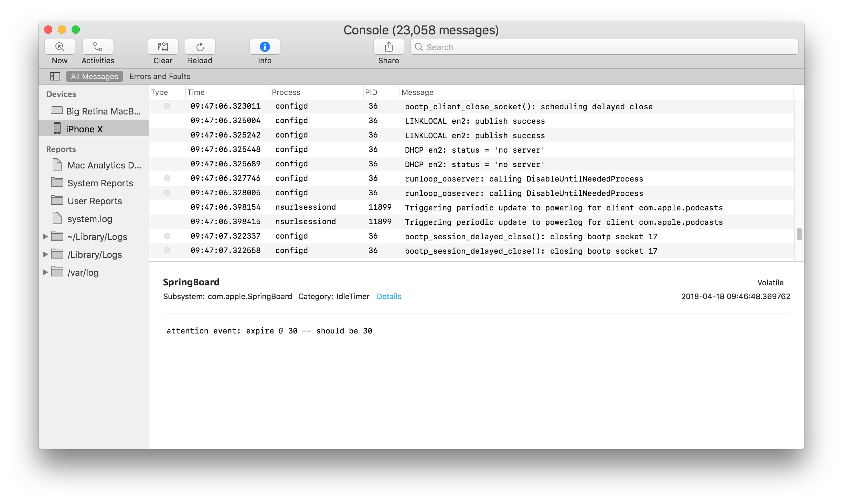Select the 09:47:07.322558 bootp_session_delayed_close row
The width and height of the screenshot is (843, 504).
point(472,251)
